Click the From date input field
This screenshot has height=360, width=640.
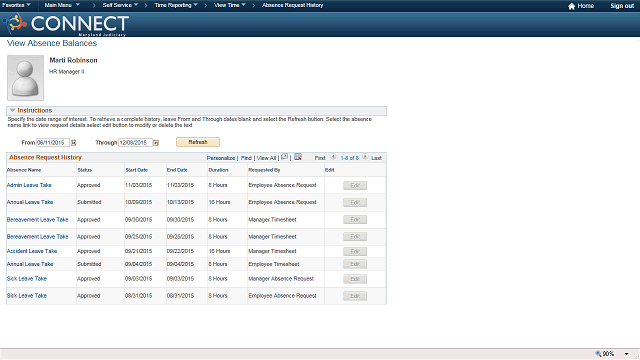click(53, 142)
